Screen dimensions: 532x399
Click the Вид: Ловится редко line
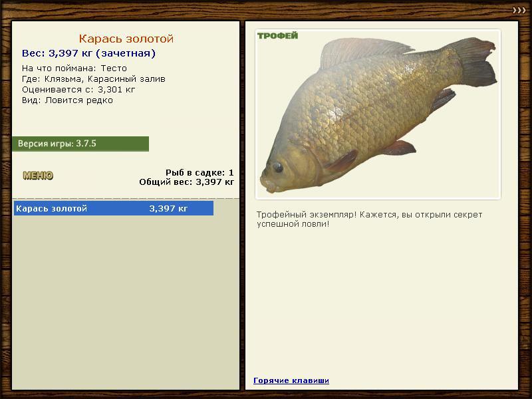pos(67,100)
